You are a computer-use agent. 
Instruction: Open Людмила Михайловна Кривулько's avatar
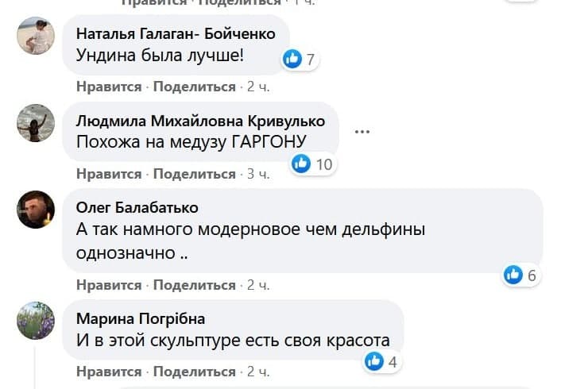click(x=36, y=122)
